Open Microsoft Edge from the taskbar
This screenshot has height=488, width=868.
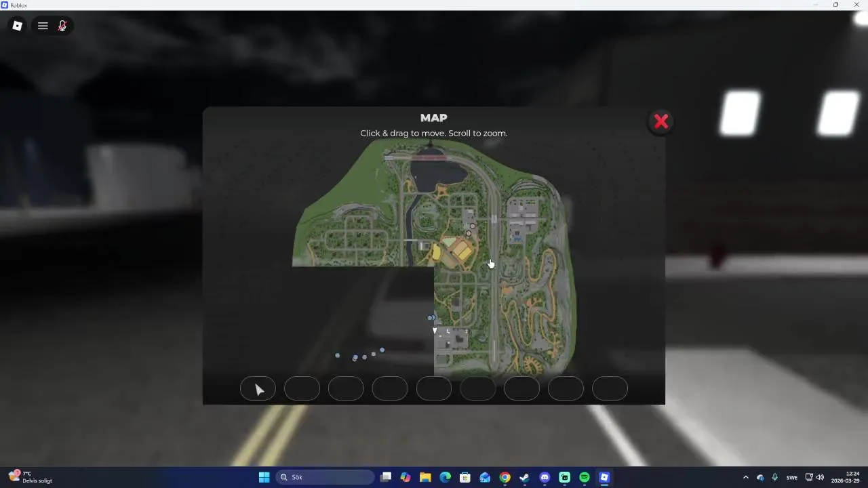point(445,477)
